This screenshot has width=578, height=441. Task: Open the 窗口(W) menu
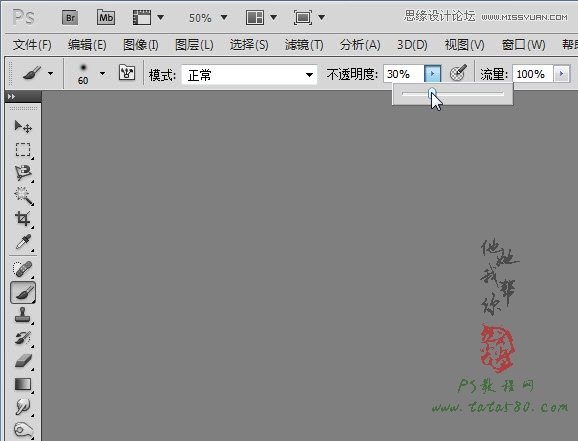pos(524,45)
